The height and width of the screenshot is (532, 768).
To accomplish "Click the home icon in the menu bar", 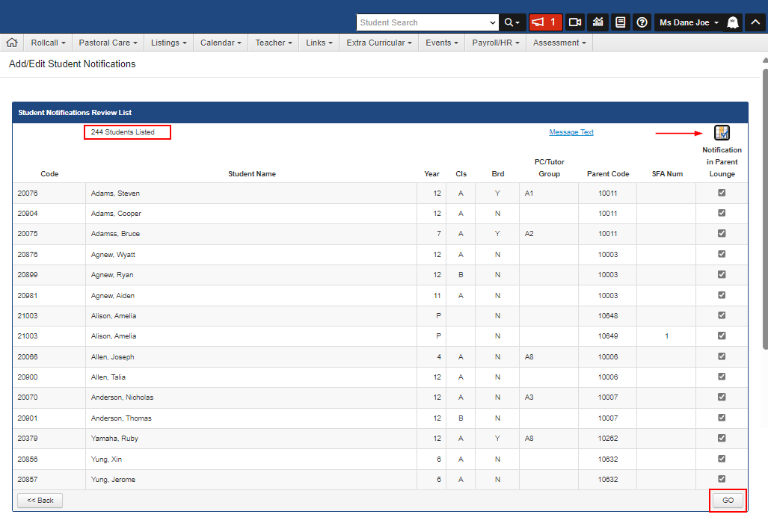I will [x=11, y=43].
